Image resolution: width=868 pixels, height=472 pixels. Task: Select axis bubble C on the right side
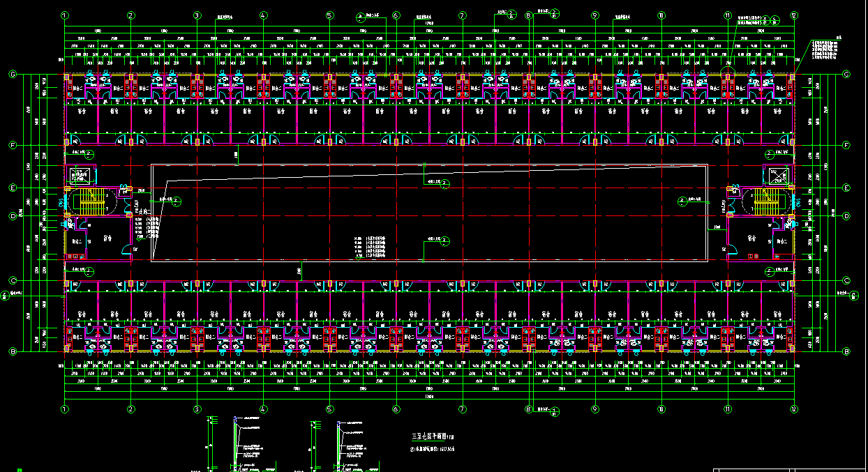coord(846,281)
